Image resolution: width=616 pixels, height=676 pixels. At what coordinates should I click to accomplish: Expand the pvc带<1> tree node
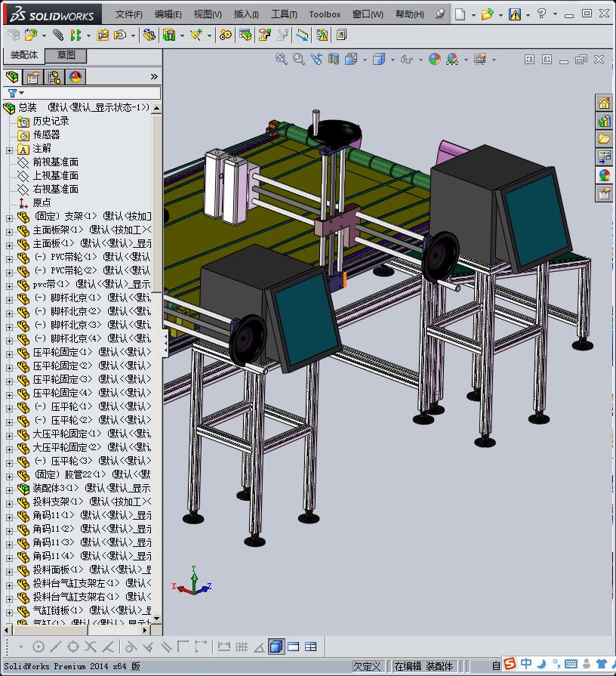(x=9, y=286)
